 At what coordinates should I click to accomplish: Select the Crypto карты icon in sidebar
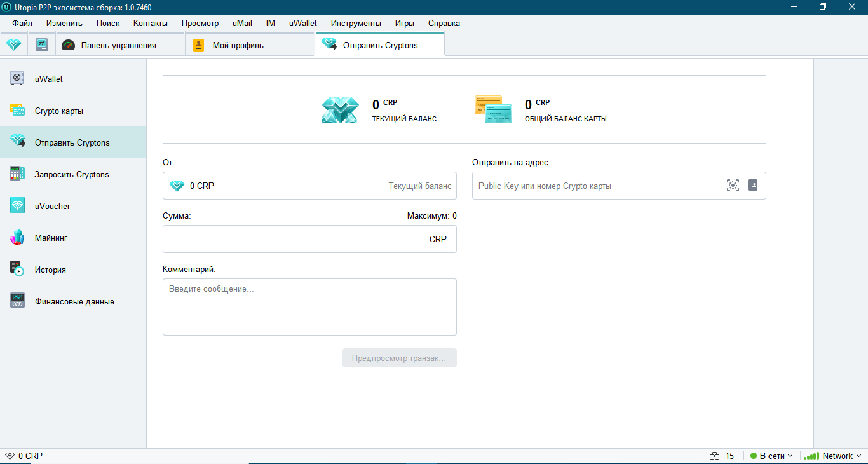point(17,111)
